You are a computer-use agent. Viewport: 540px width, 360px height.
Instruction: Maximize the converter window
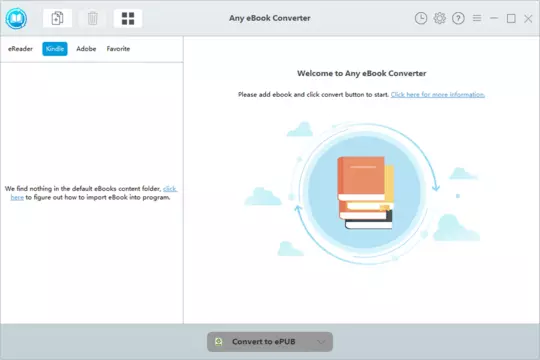(511, 18)
